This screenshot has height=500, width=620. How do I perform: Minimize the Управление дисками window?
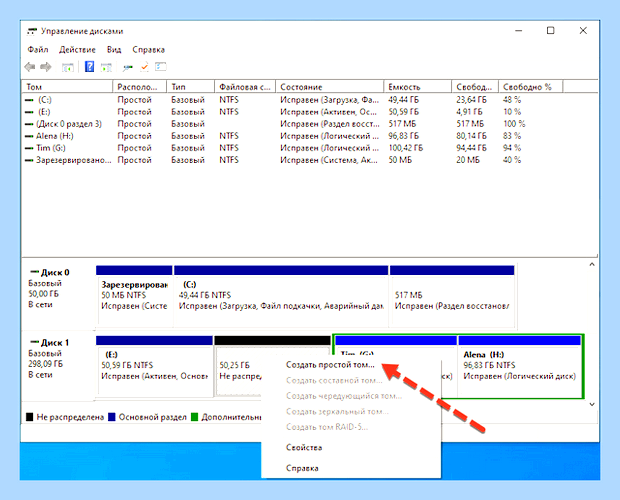pos(519,31)
